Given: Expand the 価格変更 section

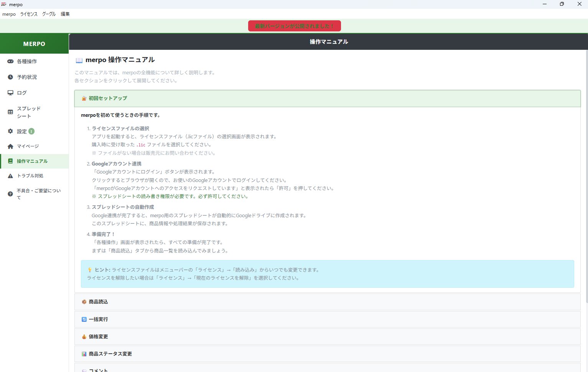Looking at the screenshot, I should 327,337.
